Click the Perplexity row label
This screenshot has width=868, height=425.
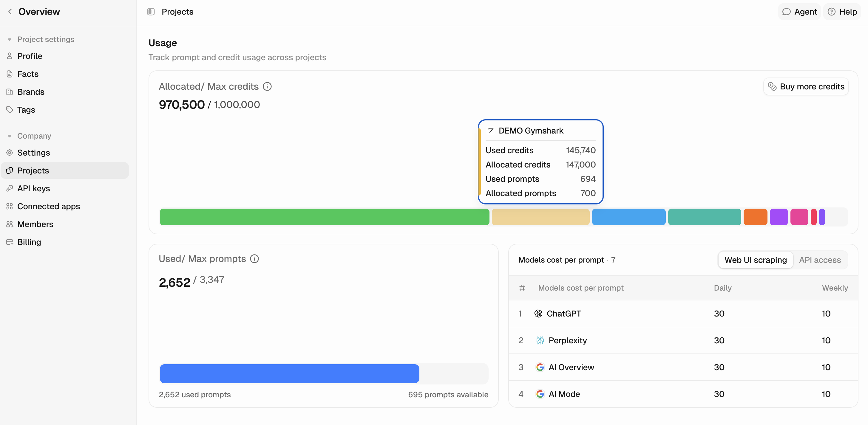[568, 340]
